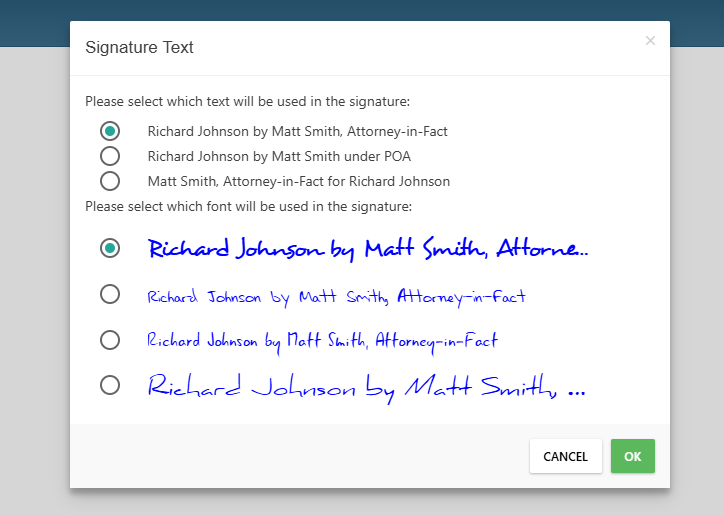724x516 pixels.
Task: Click the prompt about which font will be used
Action: (x=248, y=206)
